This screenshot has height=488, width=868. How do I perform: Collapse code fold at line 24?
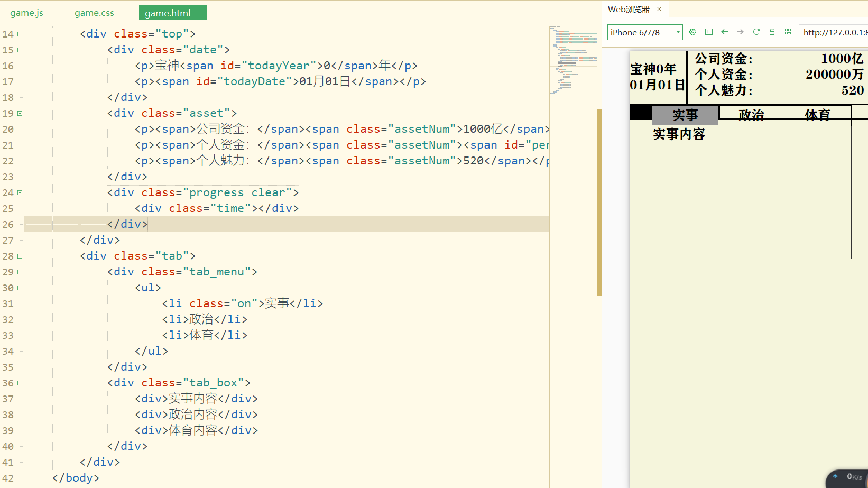(x=20, y=192)
